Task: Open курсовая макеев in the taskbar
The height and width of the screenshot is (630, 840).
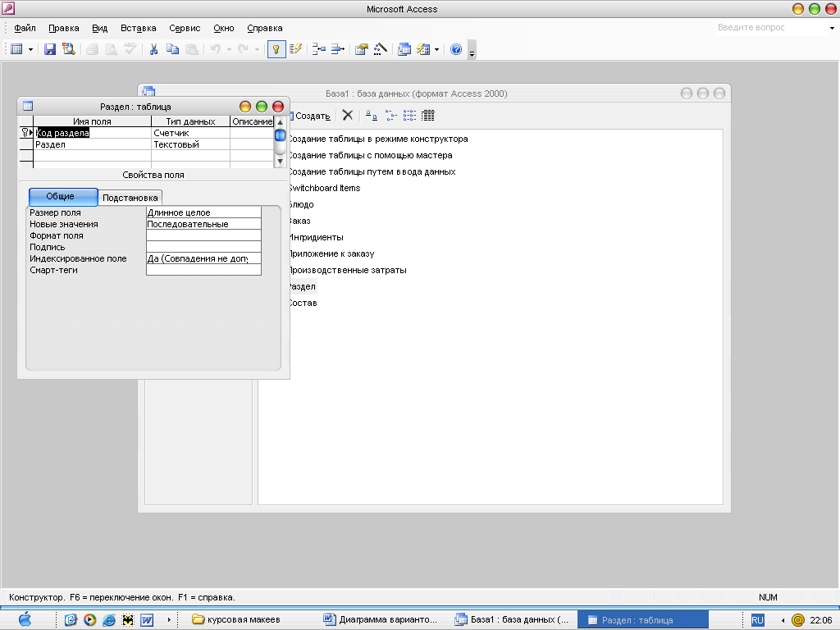Action: click(x=236, y=620)
